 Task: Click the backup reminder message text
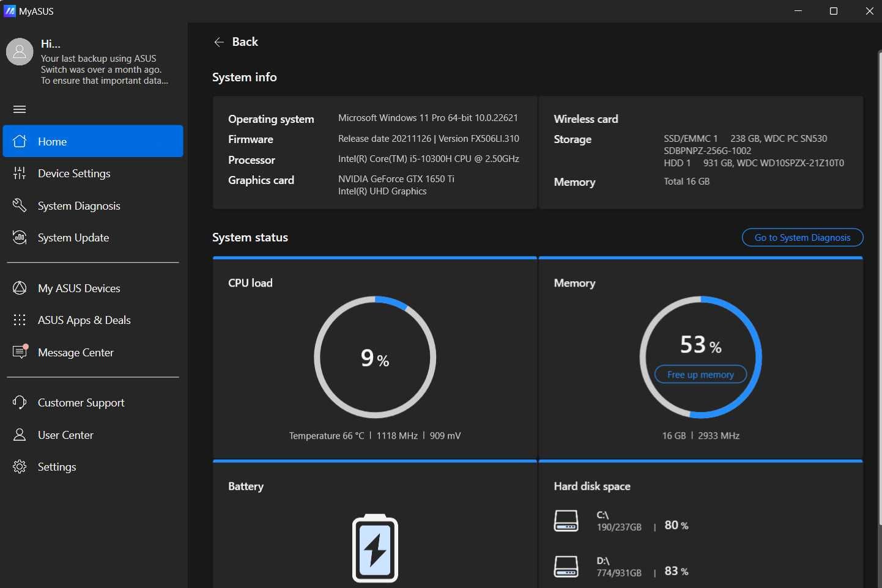pyautogui.click(x=105, y=70)
